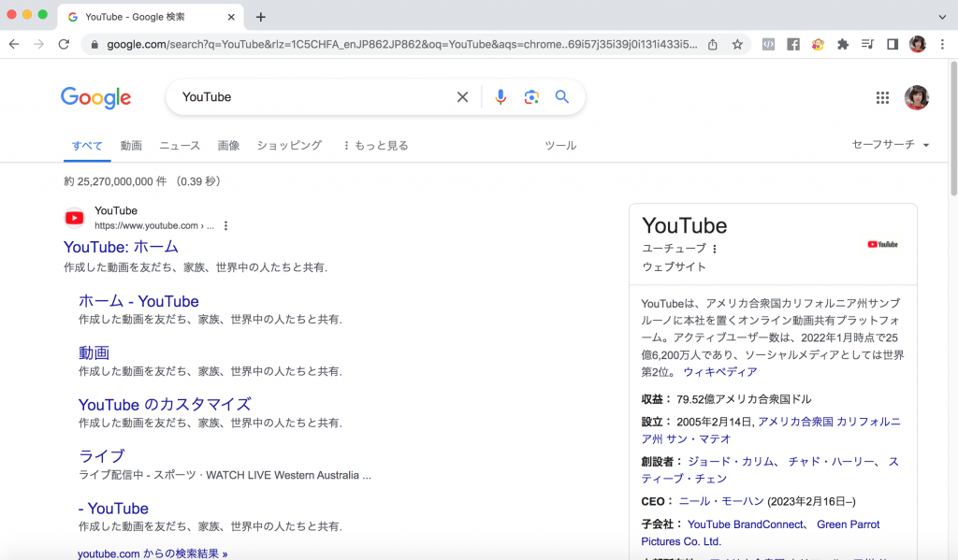Open knowledge panel ユーチューブ options menu
Viewport: 958px width, 560px height.
[714, 249]
